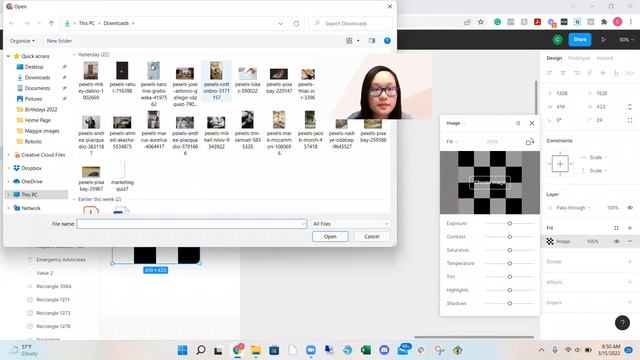Adjust the Saturation slider handle
Image resolution: width=640 pixels, height=360 pixels.
coord(510,250)
